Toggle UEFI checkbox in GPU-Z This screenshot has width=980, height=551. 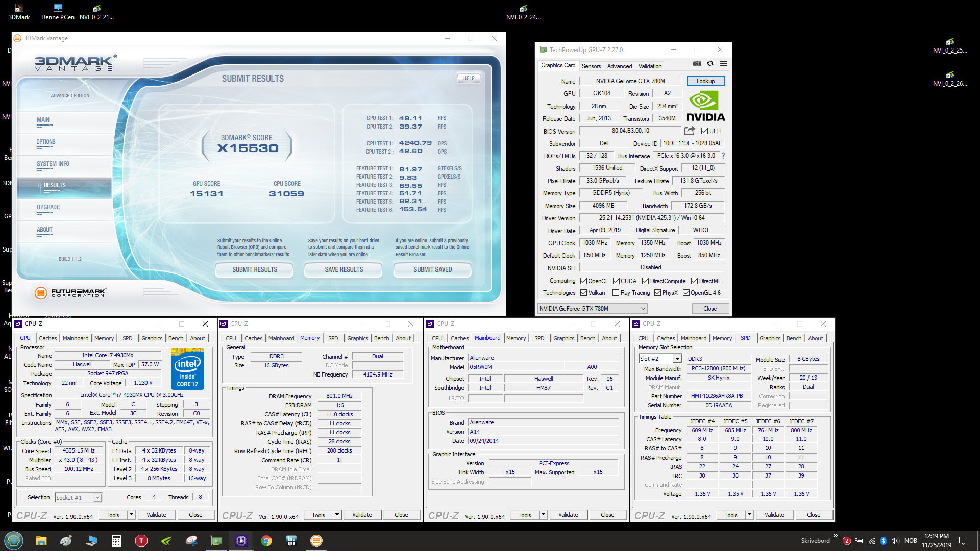click(704, 131)
